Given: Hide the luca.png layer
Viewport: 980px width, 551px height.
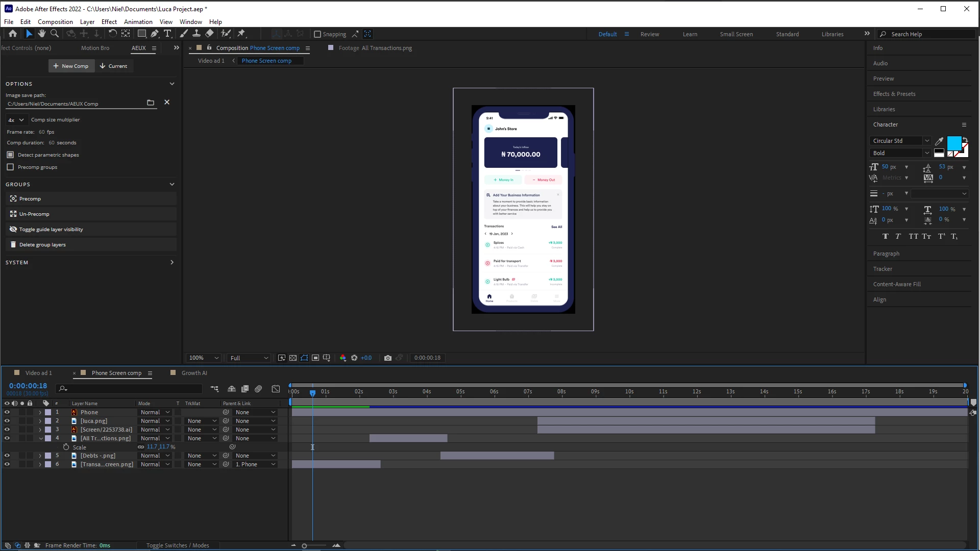Looking at the screenshot, I should [x=7, y=421].
